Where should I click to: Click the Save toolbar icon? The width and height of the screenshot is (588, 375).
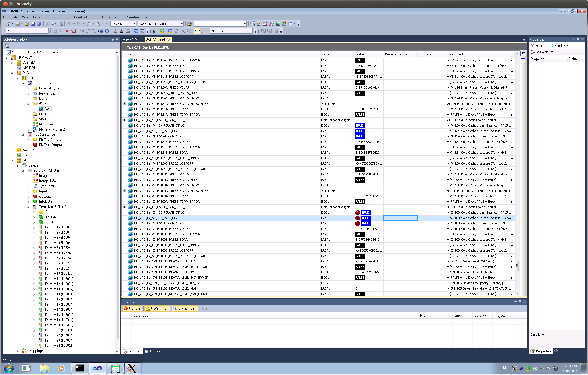33,24
